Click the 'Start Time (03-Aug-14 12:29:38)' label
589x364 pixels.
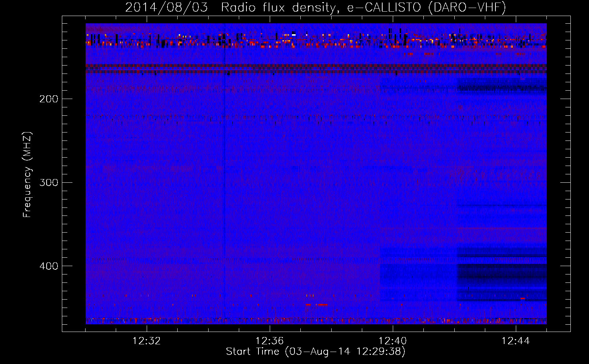pos(316,352)
